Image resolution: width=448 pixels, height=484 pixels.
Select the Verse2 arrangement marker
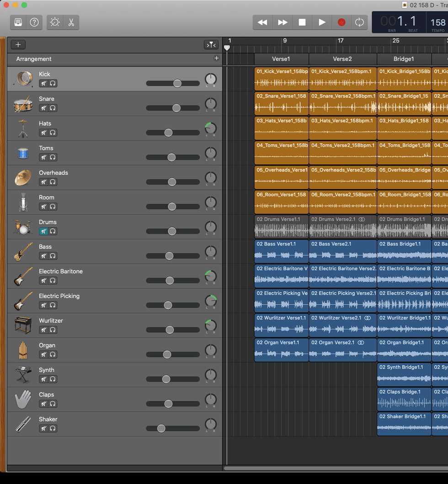pyautogui.click(x=342, y=59)
